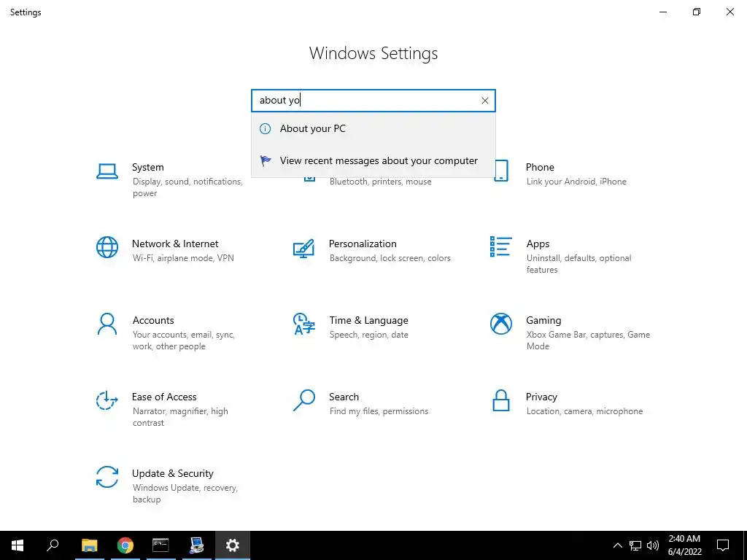The image size is (747, 560).
Task: Open Personalization settings heading
Action: pyautogui.click(x=363, y=244)
